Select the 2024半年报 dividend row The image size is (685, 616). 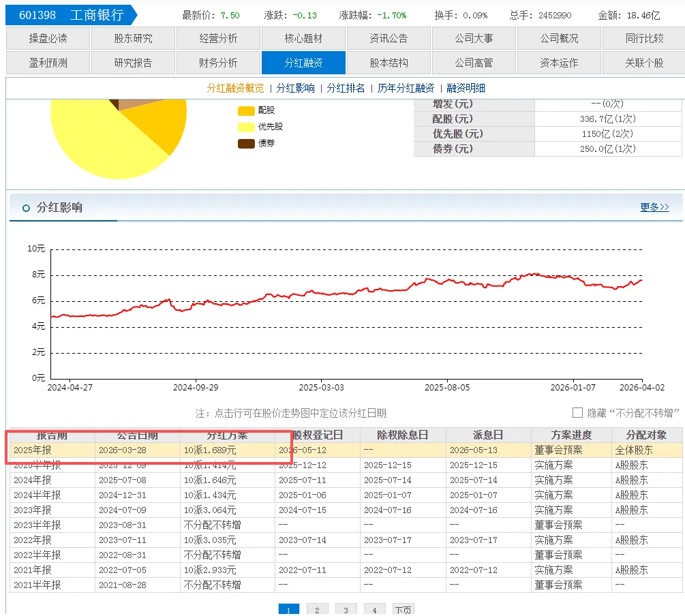pos(346,495)
